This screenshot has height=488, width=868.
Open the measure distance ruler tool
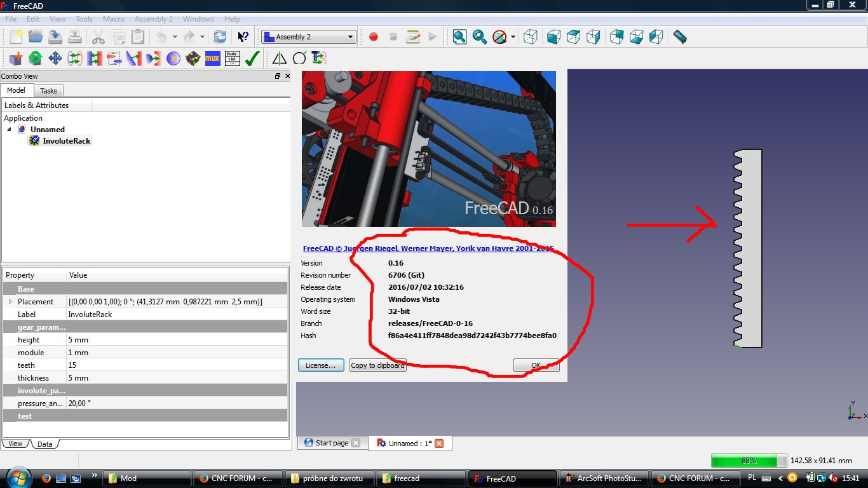click(x=680, y=37)
